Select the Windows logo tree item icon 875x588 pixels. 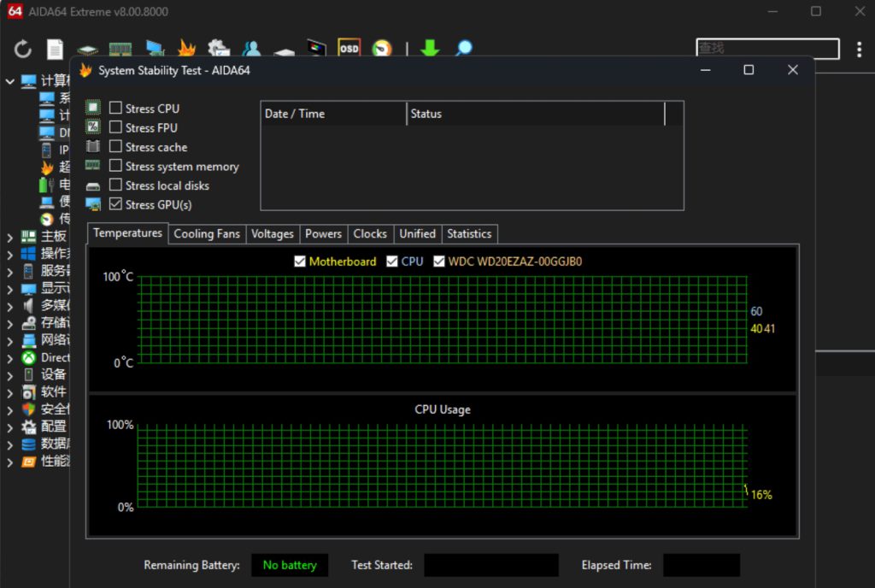coord(28,253)
